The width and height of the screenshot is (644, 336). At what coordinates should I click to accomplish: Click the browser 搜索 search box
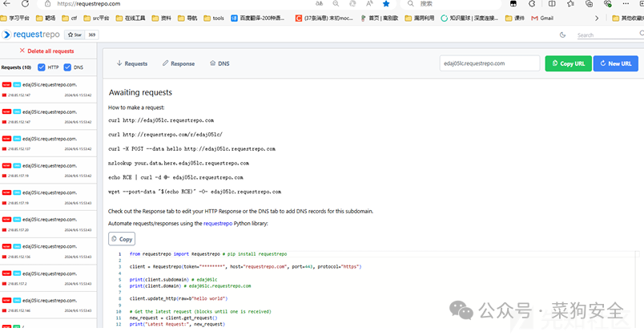[x=449, y=4]
